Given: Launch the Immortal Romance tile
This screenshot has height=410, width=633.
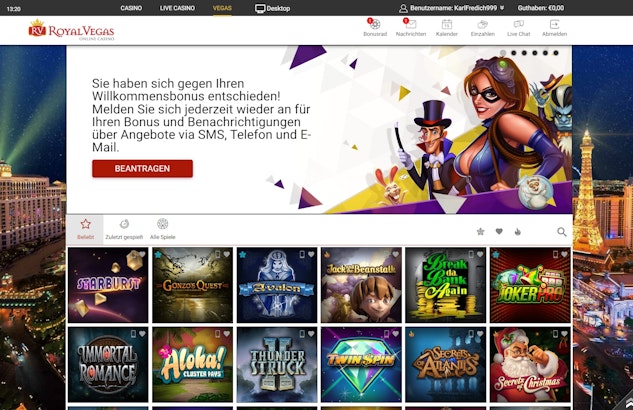Looking at the screenshot, I should pos(108,364).
